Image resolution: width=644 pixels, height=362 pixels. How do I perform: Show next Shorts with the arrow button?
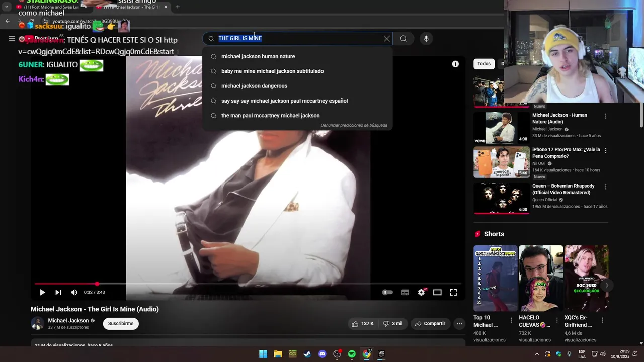click(x=607, y=285)
